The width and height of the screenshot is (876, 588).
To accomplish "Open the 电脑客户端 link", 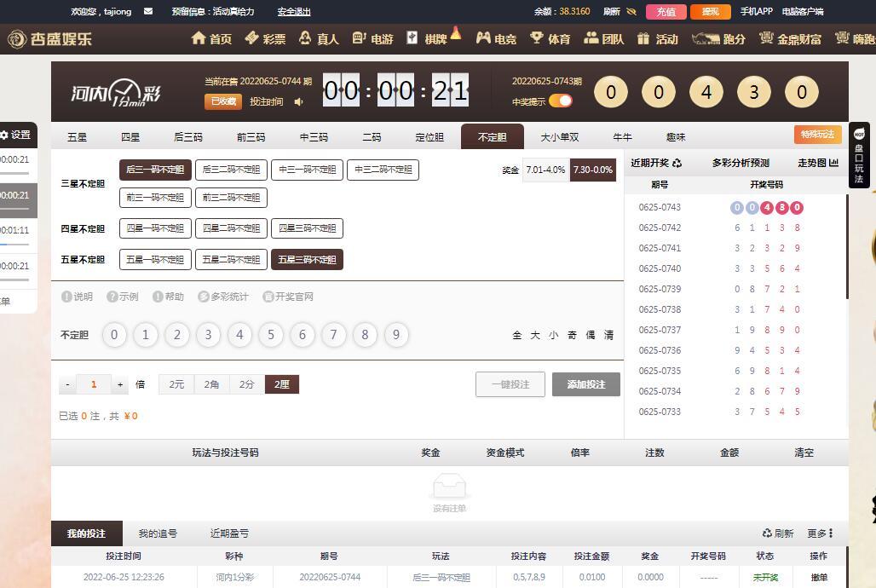I will click(x=803, y=11).
